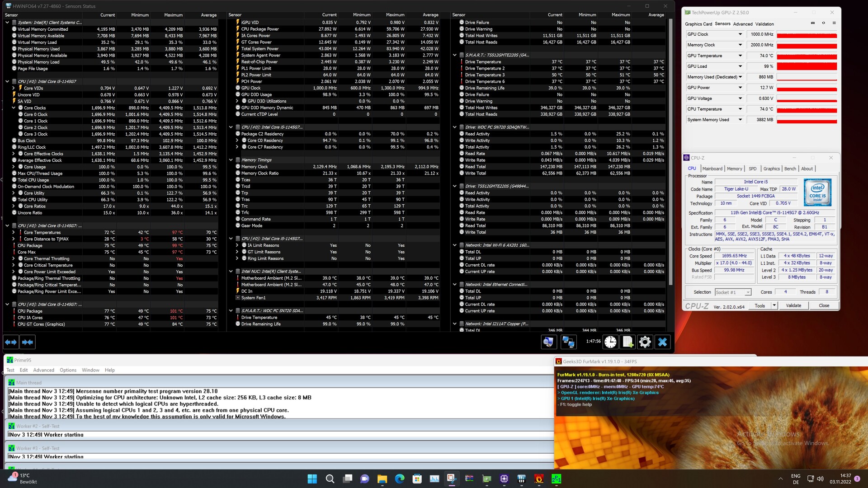Open CPU-Z Socket #1 selection combo box
This screenshot has height=488, width=868.
coord(733,292)
